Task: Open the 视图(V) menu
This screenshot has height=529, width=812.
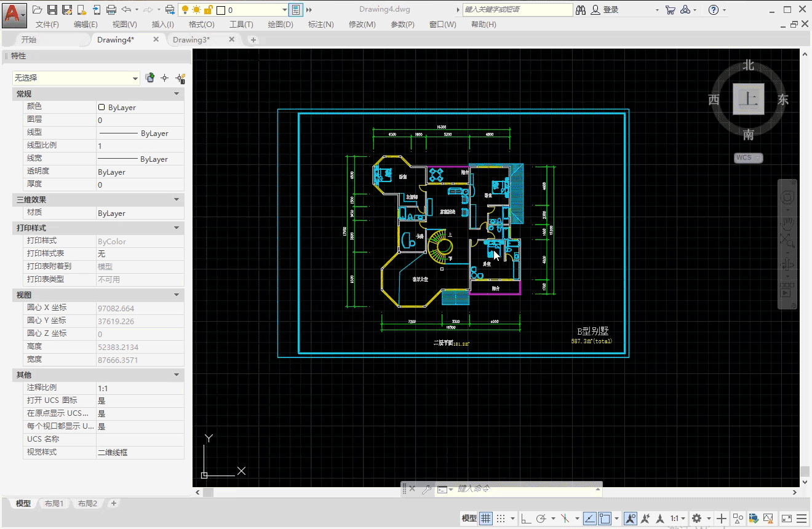Action: click(125, 25)
